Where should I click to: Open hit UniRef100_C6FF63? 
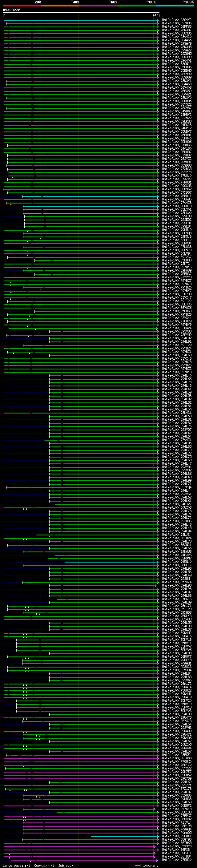(x=177, y=26)
